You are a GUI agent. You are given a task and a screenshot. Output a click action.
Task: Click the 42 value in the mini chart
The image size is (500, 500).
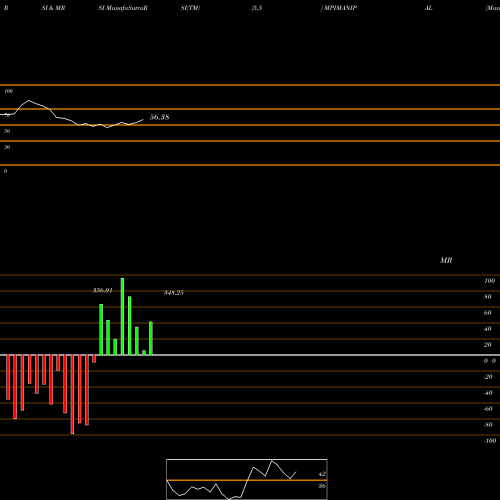322,474
